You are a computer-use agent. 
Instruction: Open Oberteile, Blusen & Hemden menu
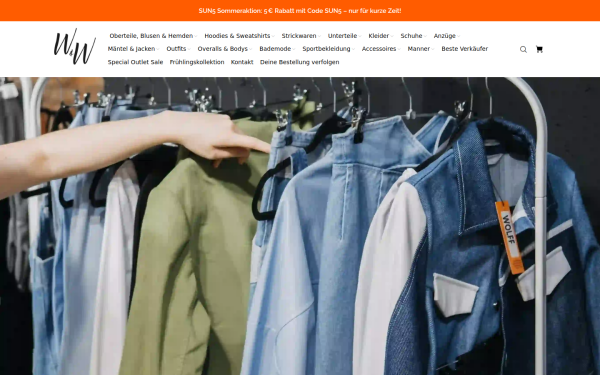click(151, 36)
